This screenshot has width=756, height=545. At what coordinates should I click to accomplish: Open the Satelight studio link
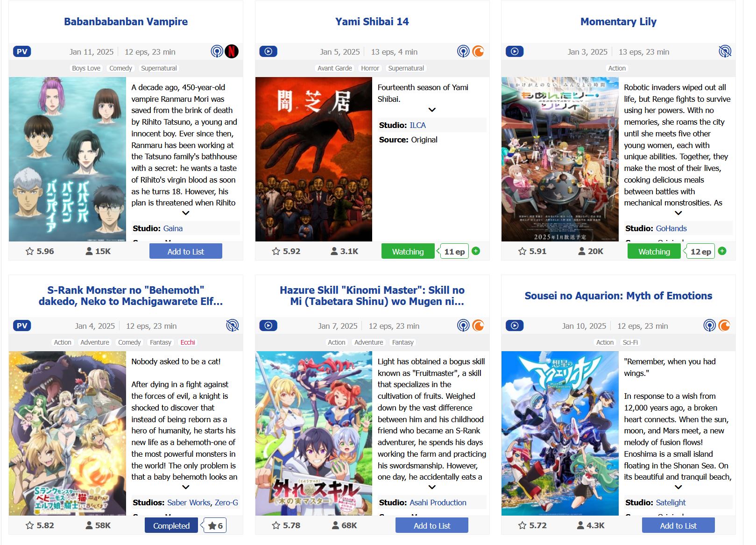pyautogui.click(x=671, y=503)
